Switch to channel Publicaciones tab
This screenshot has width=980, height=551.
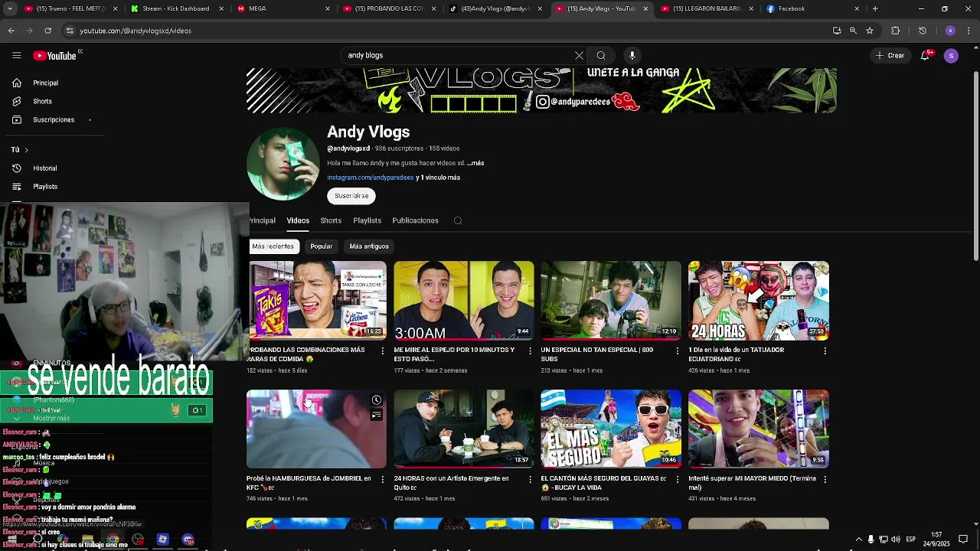point(415,220)
